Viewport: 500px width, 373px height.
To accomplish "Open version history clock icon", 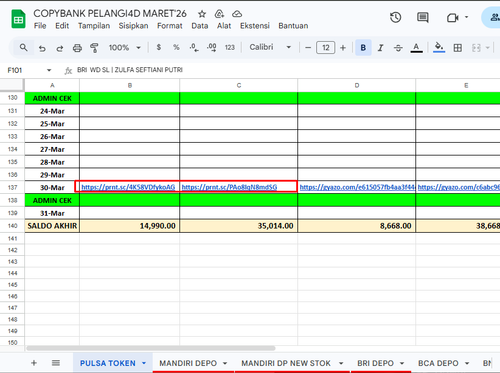I will pos(395,17).
